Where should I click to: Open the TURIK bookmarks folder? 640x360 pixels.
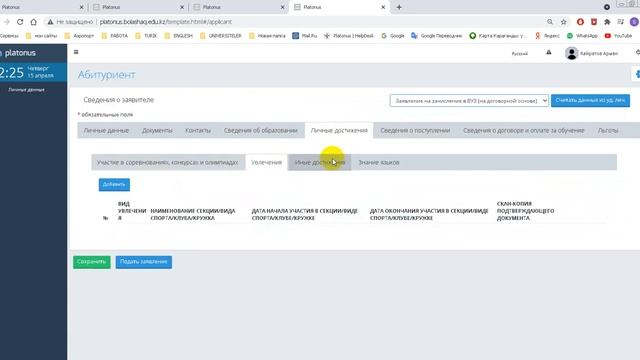click(146, 36)
